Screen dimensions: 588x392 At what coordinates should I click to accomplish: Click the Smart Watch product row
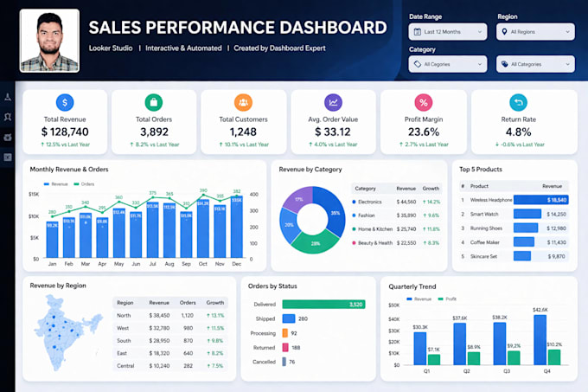click(514, 215)
